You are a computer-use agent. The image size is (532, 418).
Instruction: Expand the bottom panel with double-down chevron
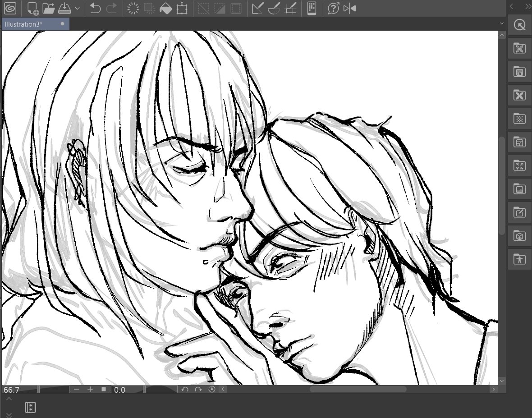(9, 414)
